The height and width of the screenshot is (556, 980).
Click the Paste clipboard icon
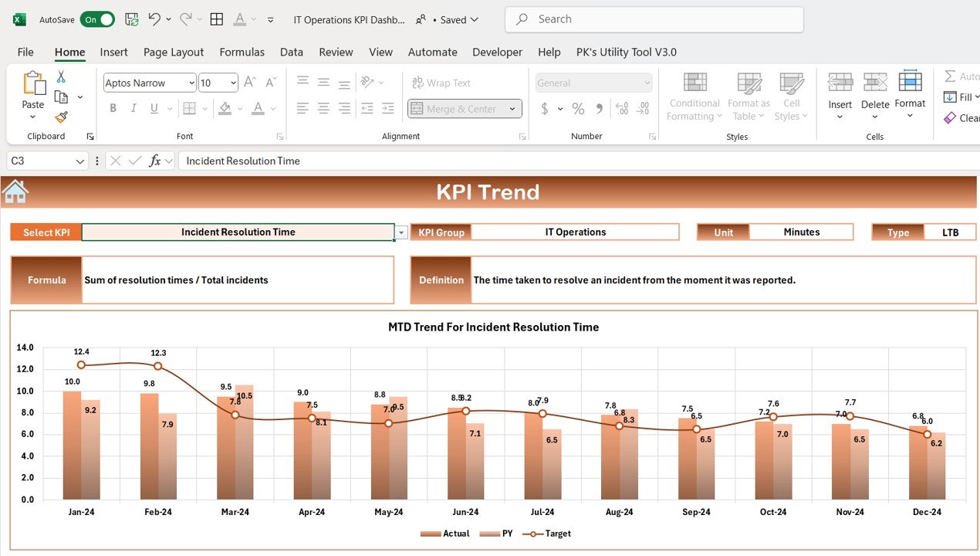pos(33,83)
